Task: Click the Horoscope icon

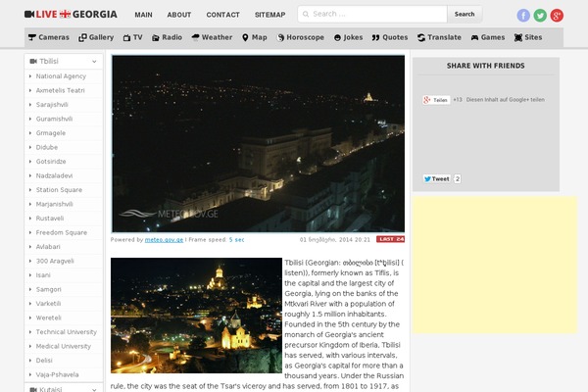Action: click(x=280, y=37)
